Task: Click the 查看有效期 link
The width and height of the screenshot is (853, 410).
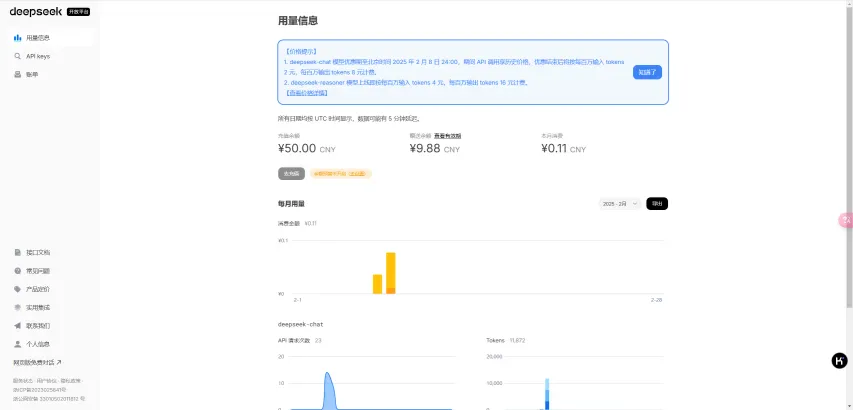Action: pos(448,136)
